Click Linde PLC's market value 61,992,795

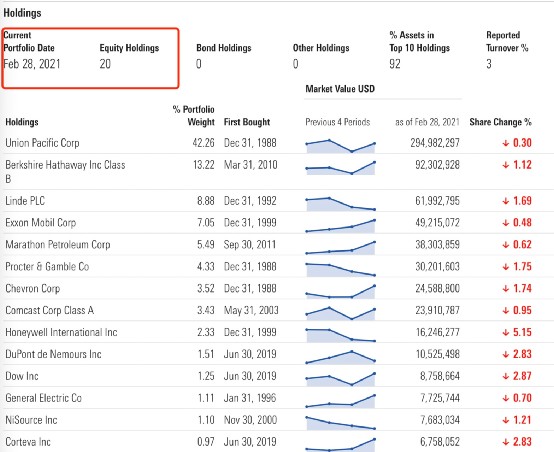pos(437,201)
